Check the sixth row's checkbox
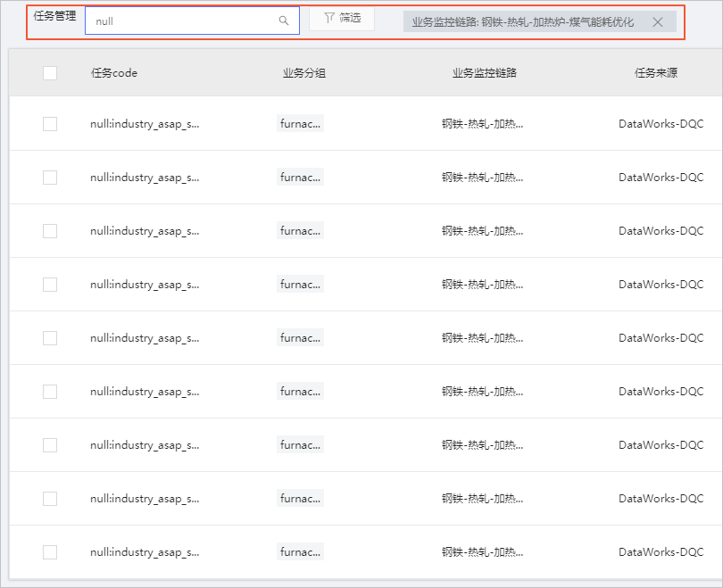This screenshot has width=723, height=588. point(50,391)
